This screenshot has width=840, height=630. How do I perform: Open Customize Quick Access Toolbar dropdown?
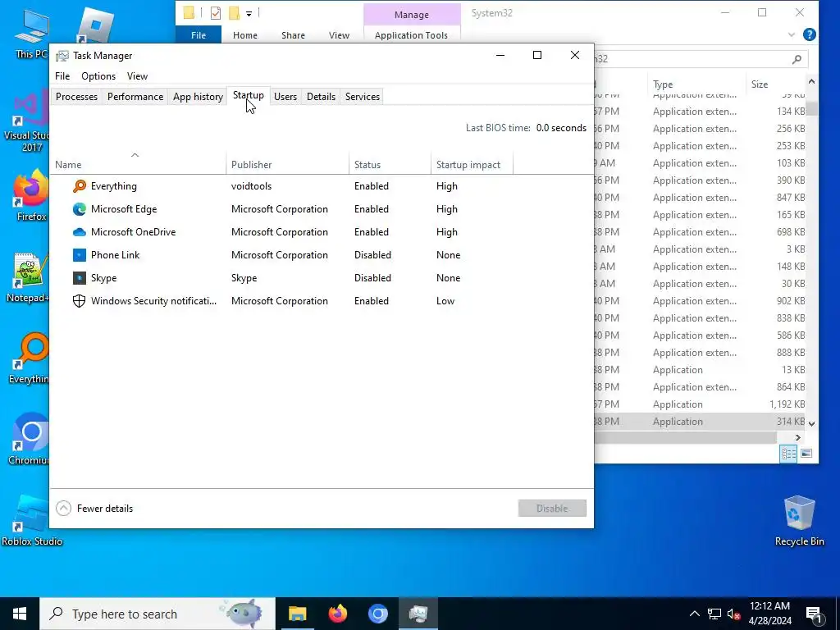pos(249,13)
